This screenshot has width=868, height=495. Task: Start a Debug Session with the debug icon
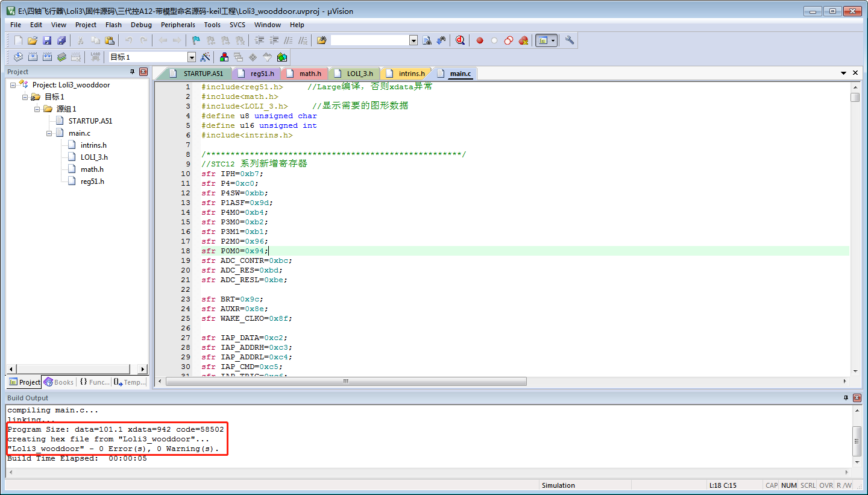coord(461,40)
